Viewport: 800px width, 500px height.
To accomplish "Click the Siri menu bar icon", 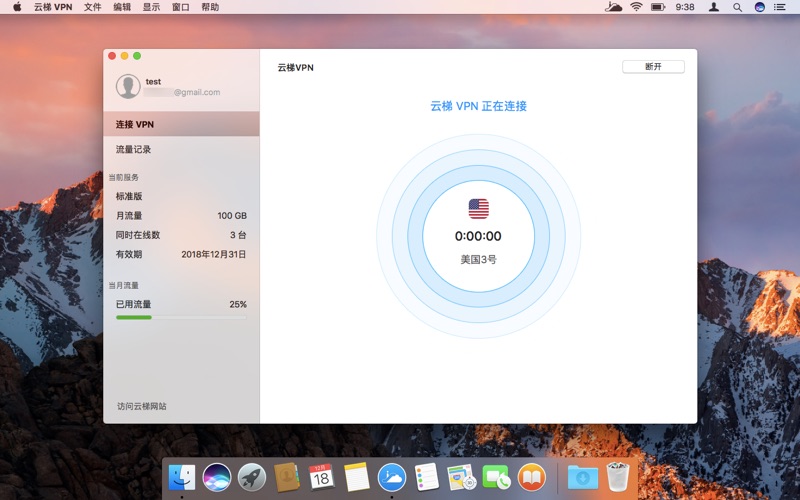I will pyautogui.click(x=760, y=7).
